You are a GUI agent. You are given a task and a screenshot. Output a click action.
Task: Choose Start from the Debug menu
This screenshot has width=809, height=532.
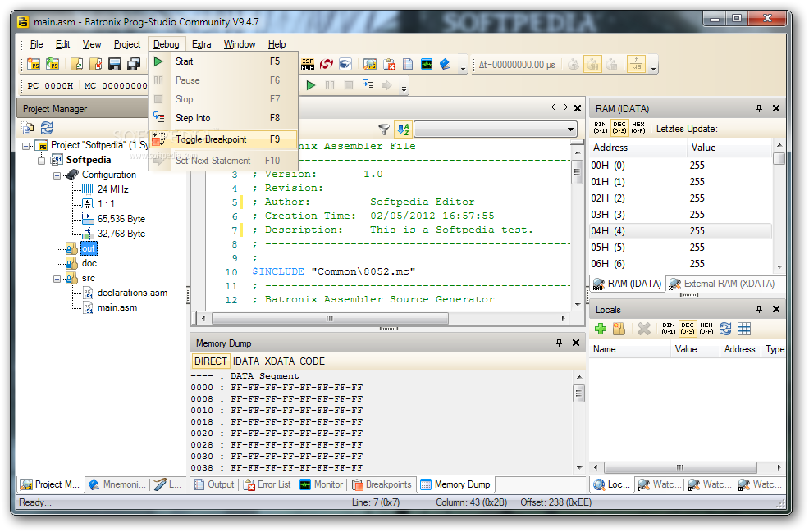[223, 61]
